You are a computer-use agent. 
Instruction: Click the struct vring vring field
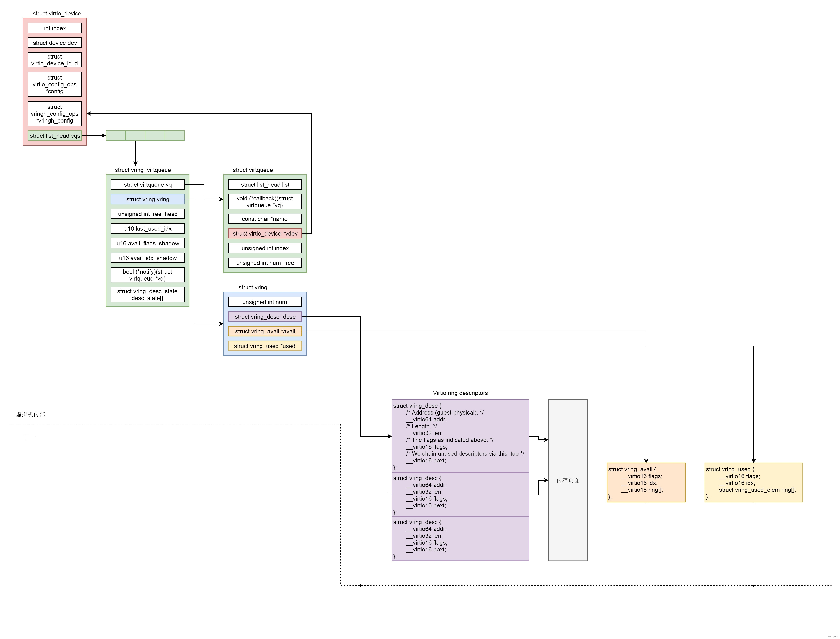pyautogui.click(x=147, y=199)
